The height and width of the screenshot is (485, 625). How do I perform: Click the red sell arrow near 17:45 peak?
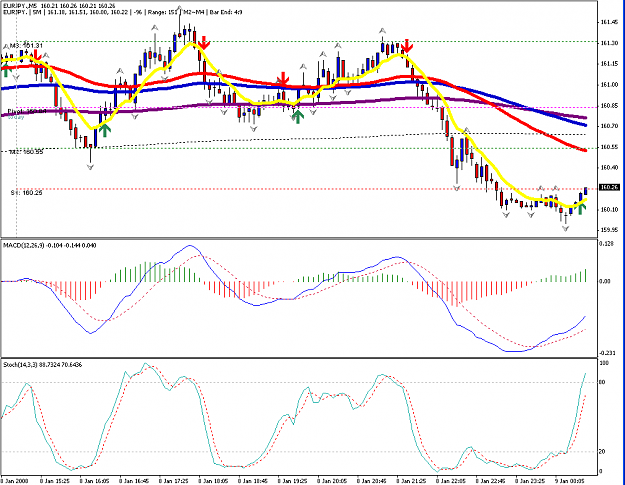pos(204,43)
